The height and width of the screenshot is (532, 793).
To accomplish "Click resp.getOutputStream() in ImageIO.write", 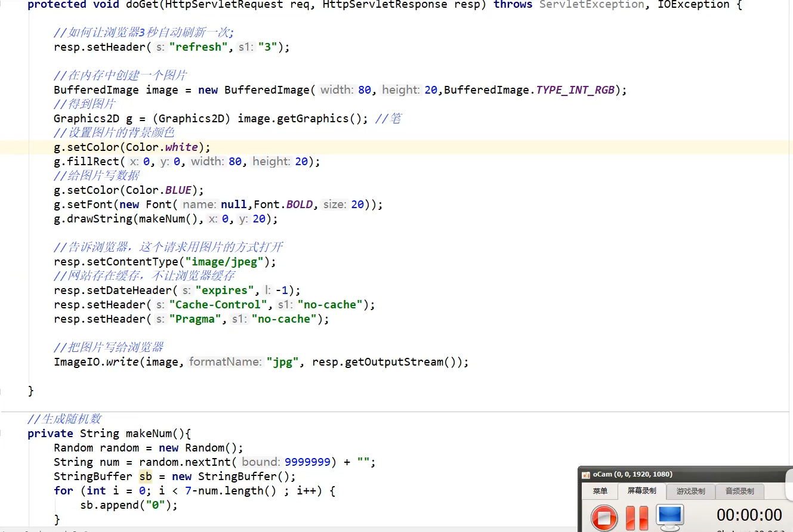I will pos(385,362).
